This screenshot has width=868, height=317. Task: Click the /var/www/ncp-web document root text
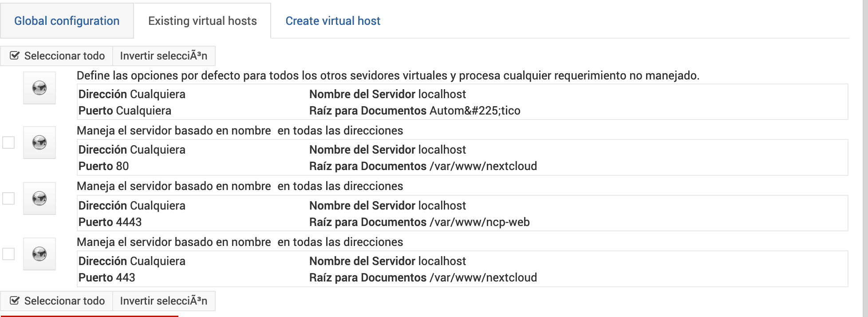480,222
